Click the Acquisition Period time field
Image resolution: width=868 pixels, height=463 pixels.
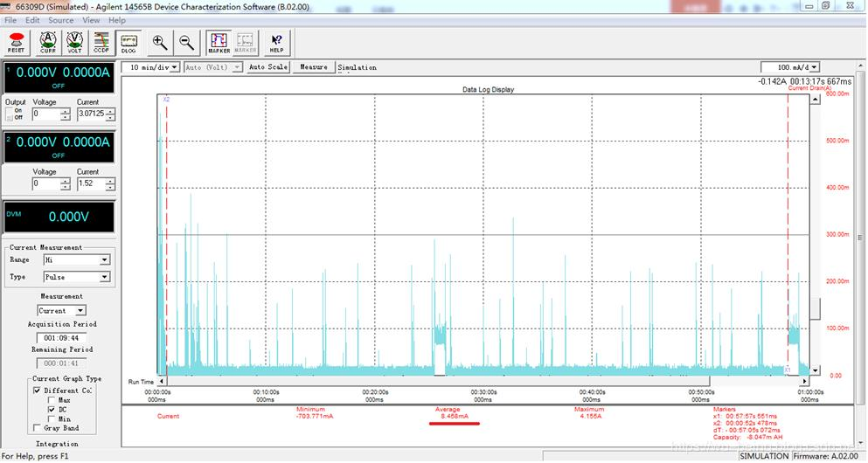click(x=60, y=337)
